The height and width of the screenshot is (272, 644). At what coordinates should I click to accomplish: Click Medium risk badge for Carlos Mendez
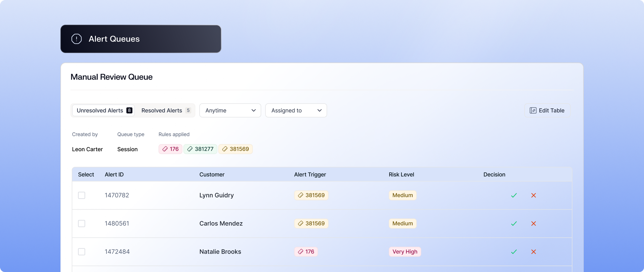point(402,223)
